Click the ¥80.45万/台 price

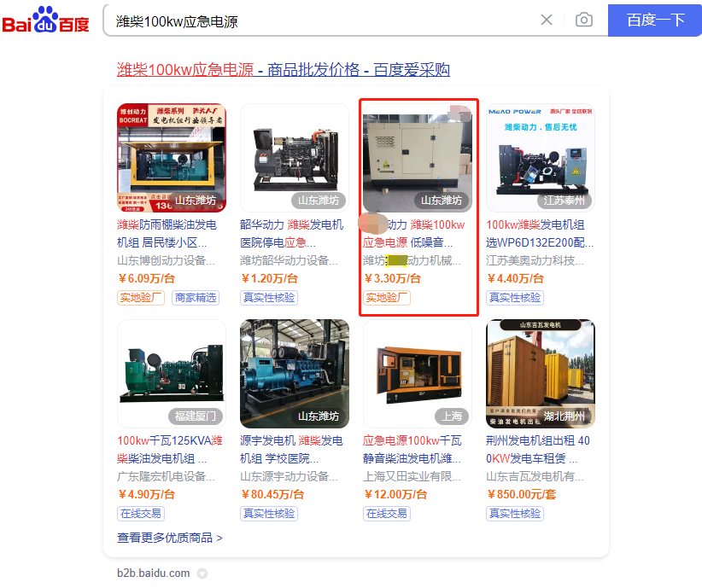[x=272, y=494]
